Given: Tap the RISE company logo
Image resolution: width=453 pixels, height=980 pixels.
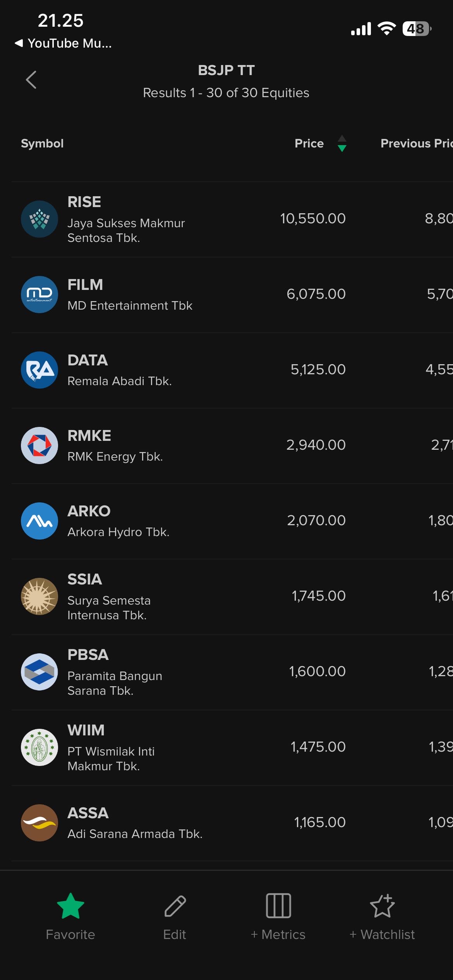Looking at the screenshot, I should [39, 219].
